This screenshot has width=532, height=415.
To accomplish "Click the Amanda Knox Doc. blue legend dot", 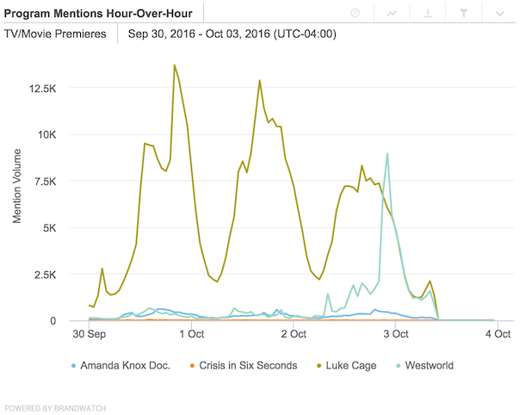I will (73, 366).
